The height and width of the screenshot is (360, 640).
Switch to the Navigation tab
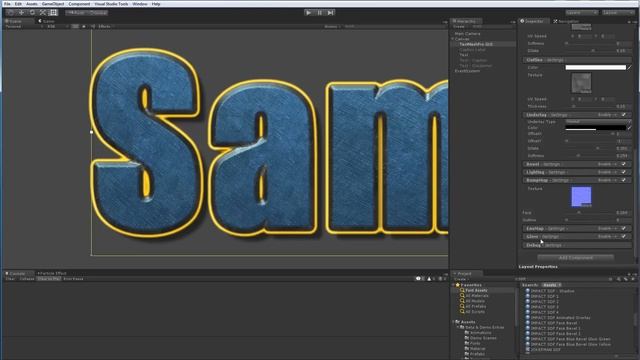(567, 21)
